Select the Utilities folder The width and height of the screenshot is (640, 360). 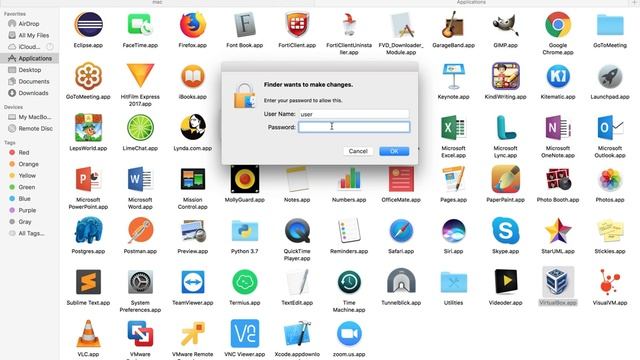453,282
